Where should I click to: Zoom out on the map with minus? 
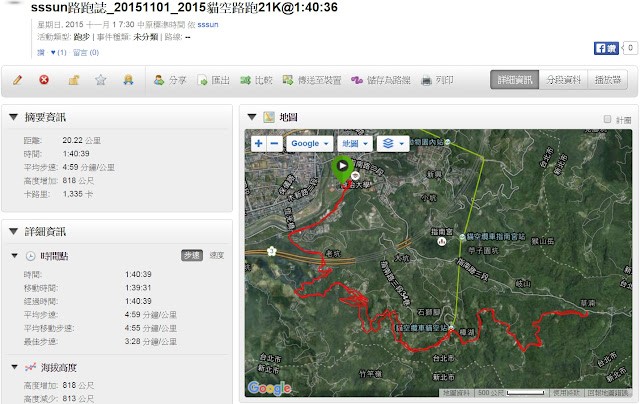pos(274,144)
